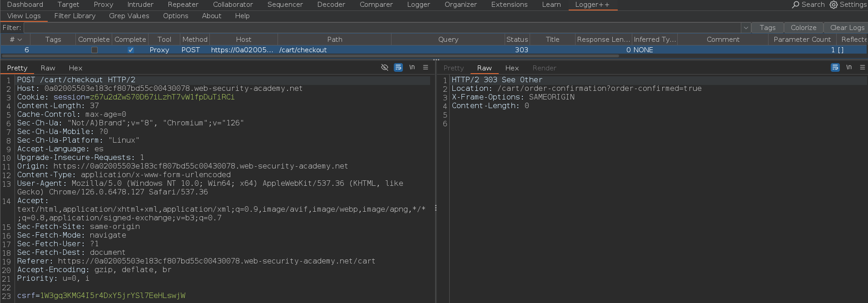Open the Grep Values sub-tab
This screenshot has width=868, height=303.
(129, 16)
